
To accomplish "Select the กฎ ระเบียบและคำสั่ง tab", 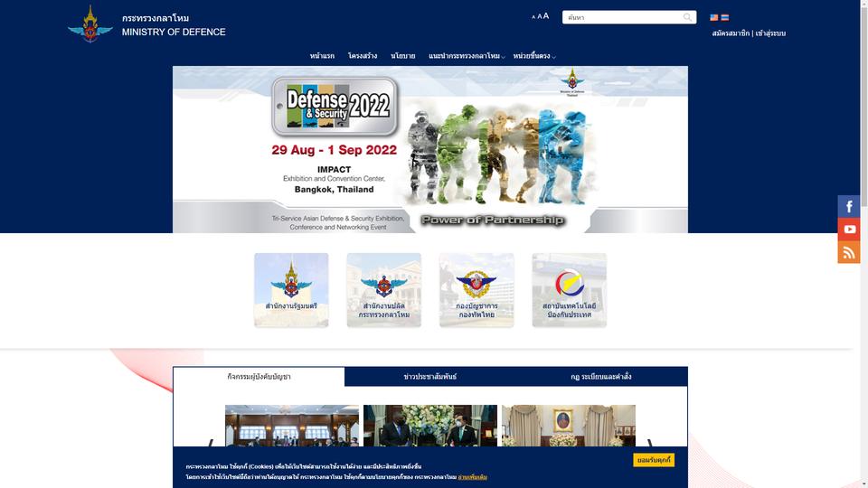I will tap(601, 377).
